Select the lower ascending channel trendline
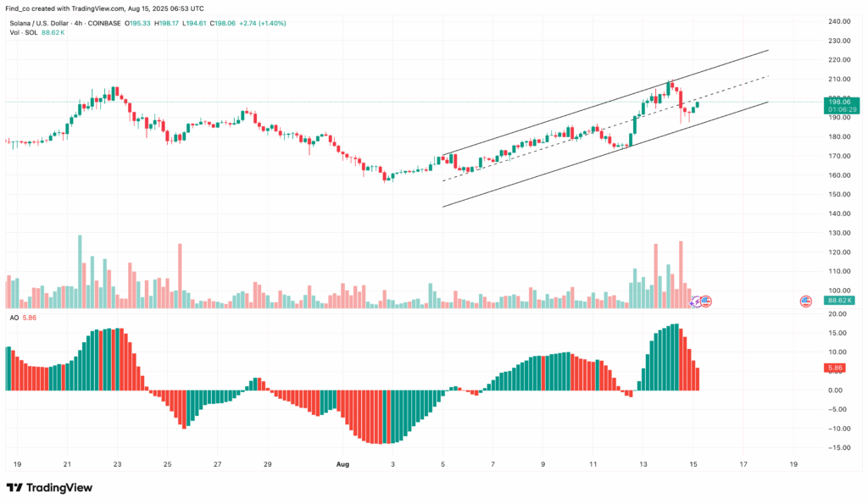 [605, 154]
